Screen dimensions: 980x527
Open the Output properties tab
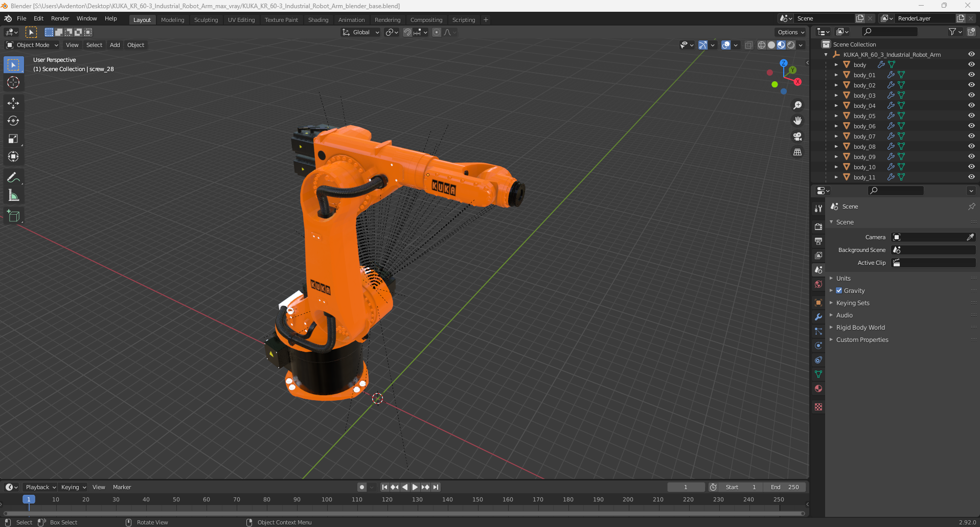pos(818,241)
